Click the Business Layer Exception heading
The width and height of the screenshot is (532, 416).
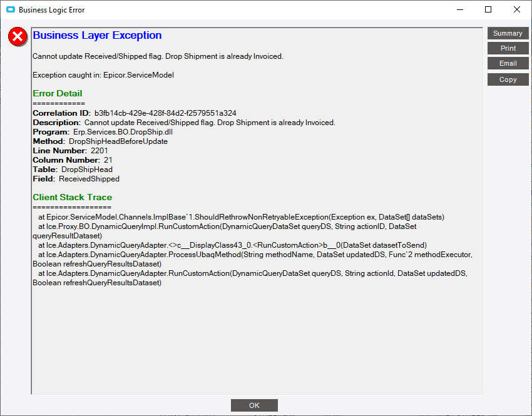(97, 35)
